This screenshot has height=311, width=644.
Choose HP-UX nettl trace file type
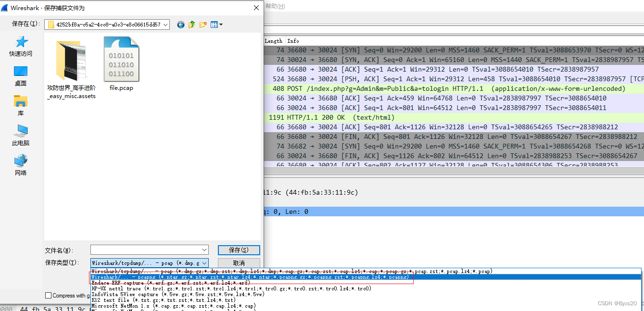point(366,288)
